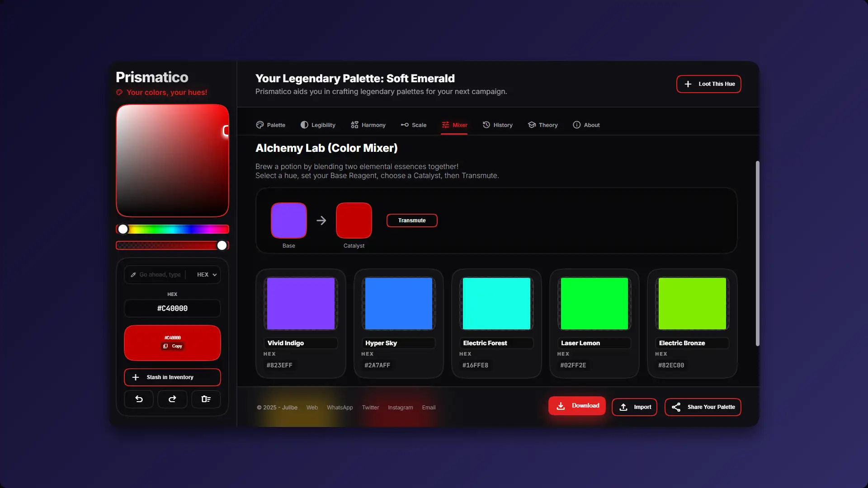Open the Legibility tab
This screenshot has height=488, width=868.
(318, 125)
